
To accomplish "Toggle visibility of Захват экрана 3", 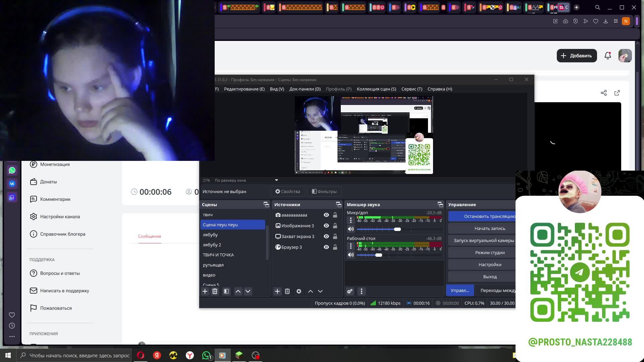I will pyautogui.click(x=326, y=236).
